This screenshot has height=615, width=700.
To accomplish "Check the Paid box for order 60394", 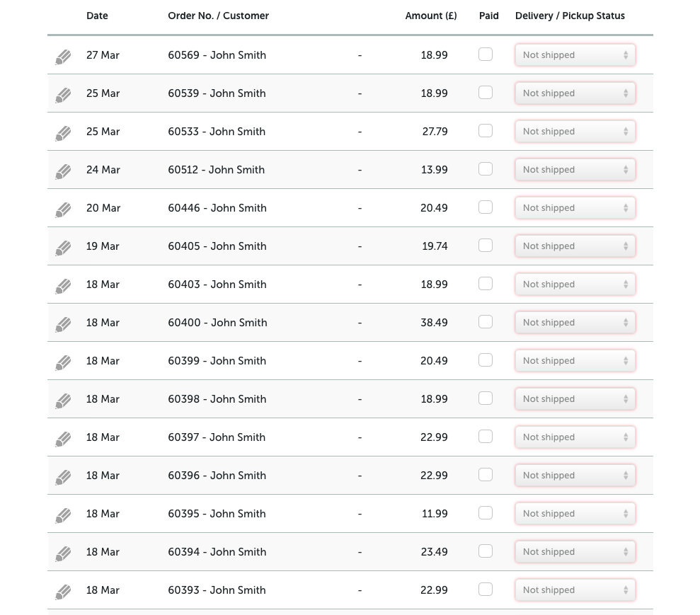I will tap(486, 551).
